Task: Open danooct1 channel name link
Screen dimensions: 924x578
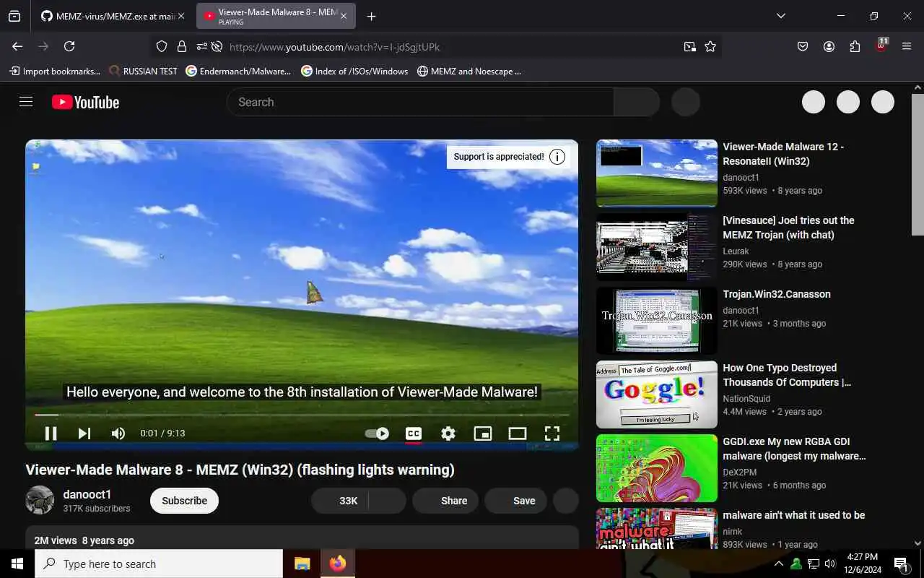Action: [x=87, y=494]
